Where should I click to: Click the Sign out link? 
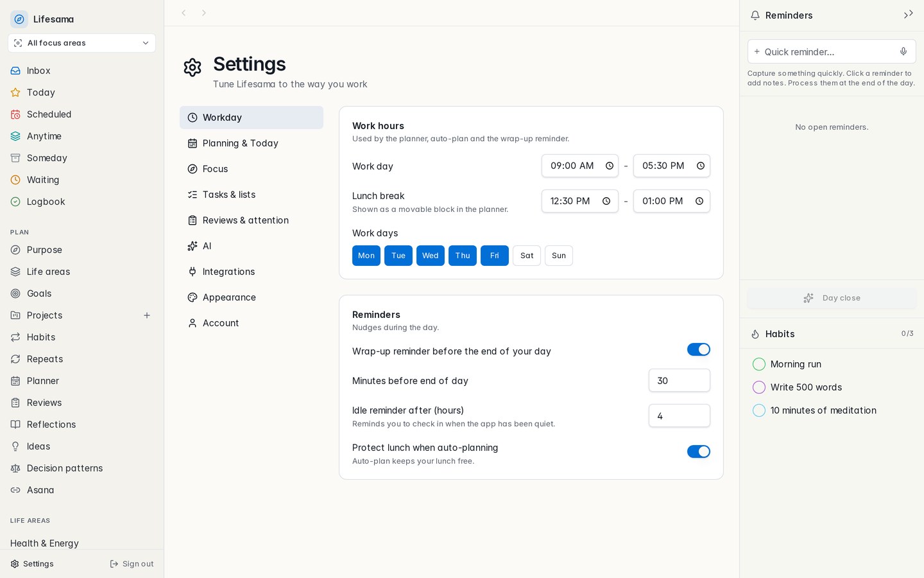(132, 564)
